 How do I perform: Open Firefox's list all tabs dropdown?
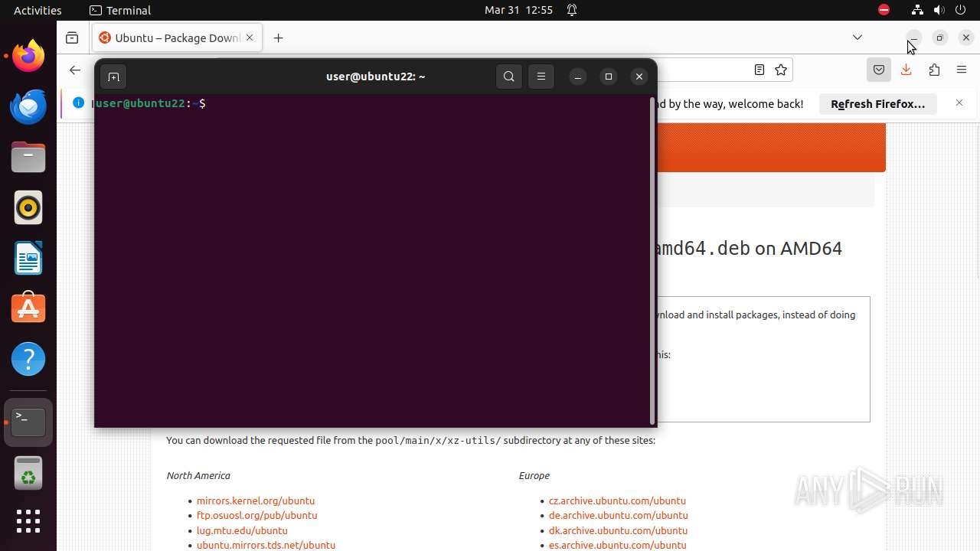click(x=857, y=37)
